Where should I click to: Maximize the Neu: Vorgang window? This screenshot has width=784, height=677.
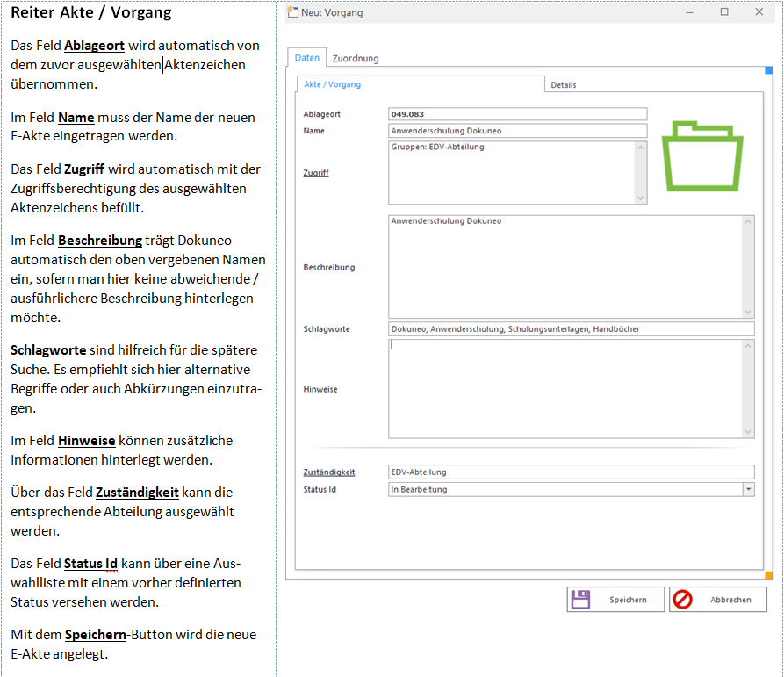724,12
